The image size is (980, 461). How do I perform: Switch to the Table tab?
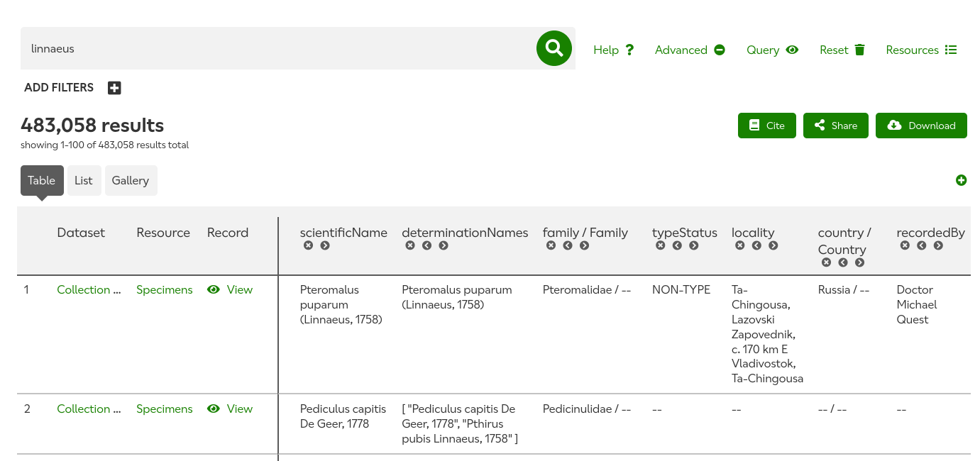tap(42, 180)
